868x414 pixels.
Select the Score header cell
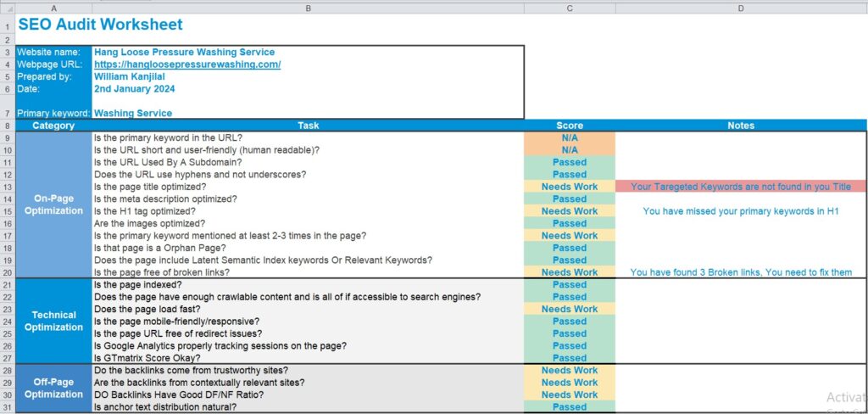[x=570, y=126]
